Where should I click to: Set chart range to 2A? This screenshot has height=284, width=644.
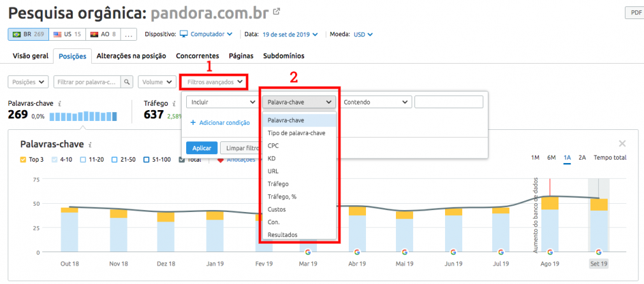[x=582, y=157]
